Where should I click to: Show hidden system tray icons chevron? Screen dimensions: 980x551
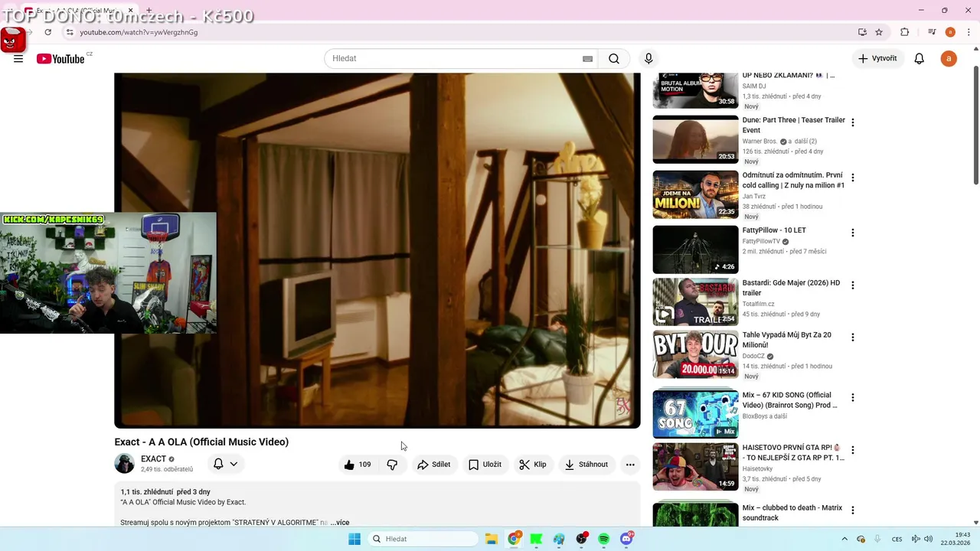844,539
